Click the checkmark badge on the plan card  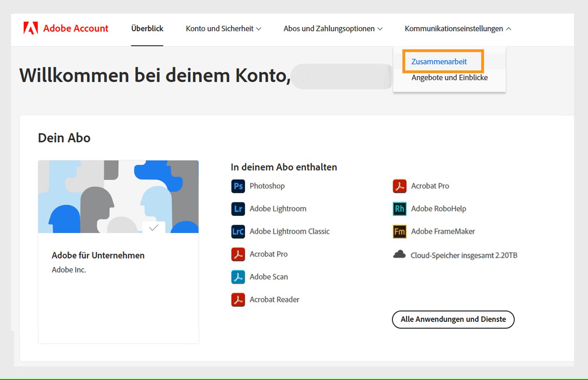coord(154,227)
